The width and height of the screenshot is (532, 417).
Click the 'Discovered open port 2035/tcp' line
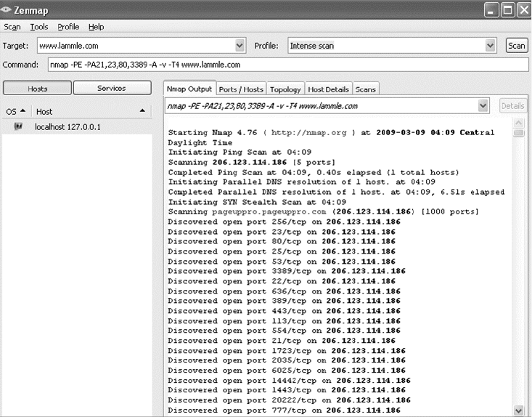(x=287, y=360)
